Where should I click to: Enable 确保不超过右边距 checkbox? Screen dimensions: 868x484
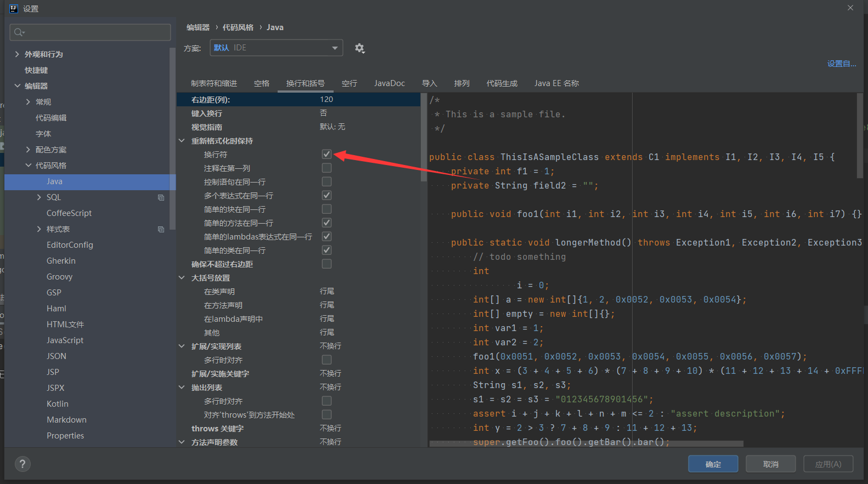click(326, 264)
